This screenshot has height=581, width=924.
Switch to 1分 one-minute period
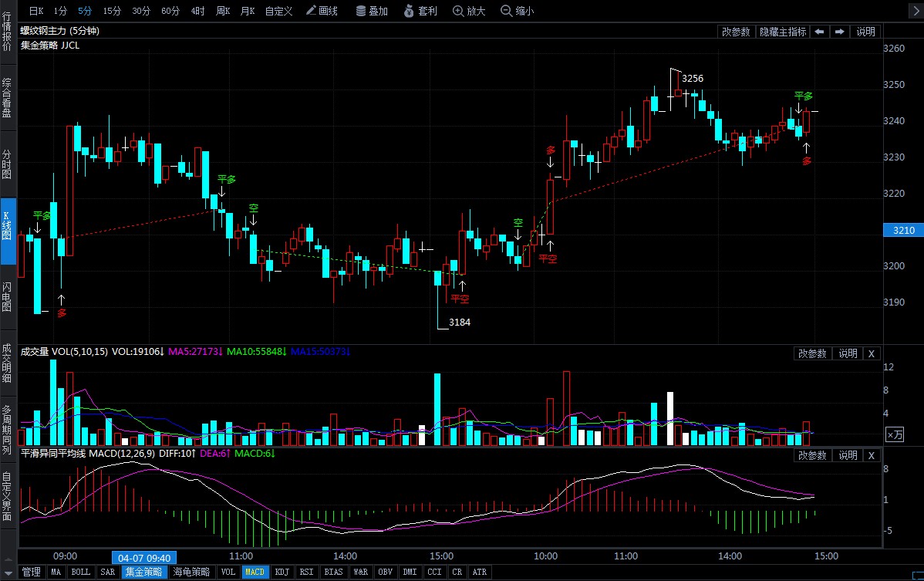pos(60,11)
